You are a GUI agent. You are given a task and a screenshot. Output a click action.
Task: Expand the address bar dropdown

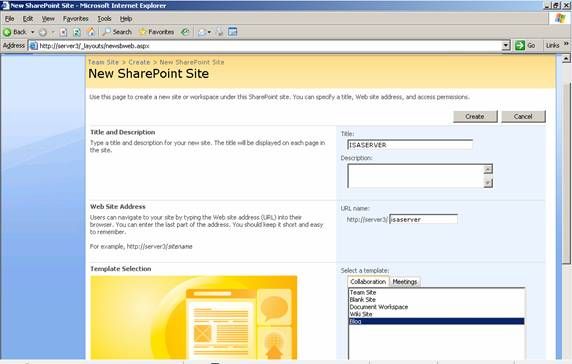click(506, 46)
